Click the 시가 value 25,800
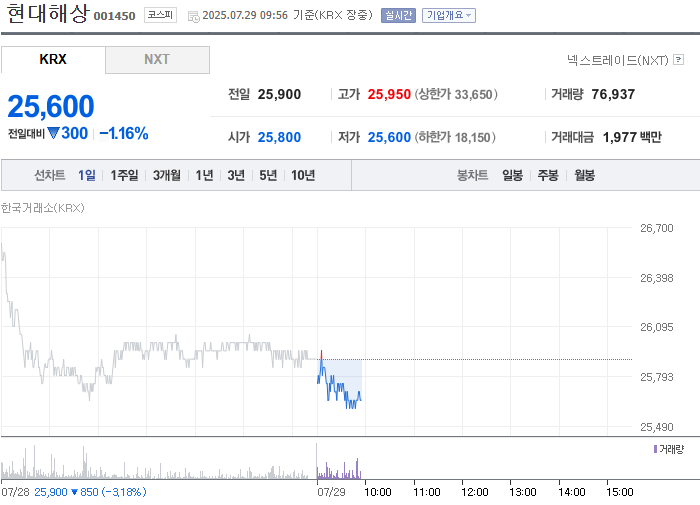 click(279, 137)
